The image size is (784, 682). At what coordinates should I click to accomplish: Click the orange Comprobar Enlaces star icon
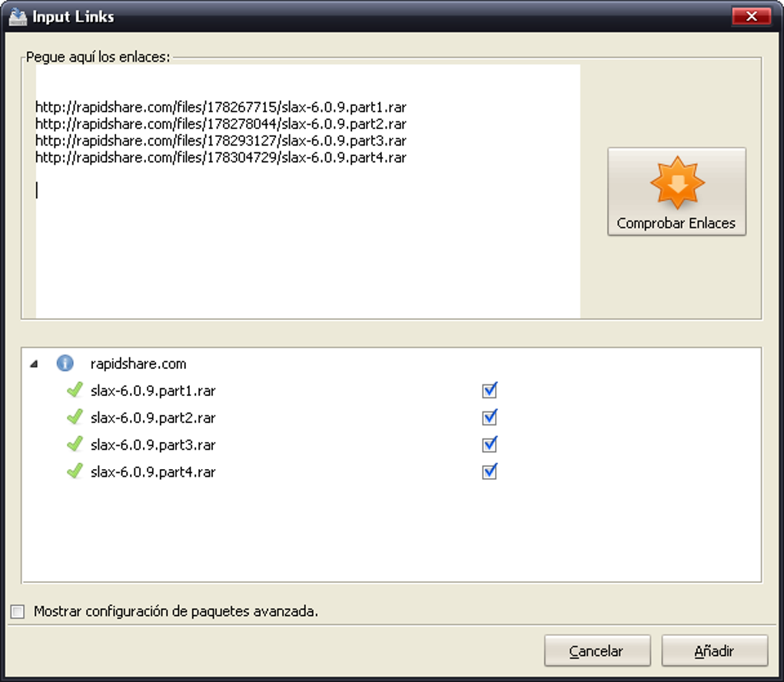click(x=676, y=183)
